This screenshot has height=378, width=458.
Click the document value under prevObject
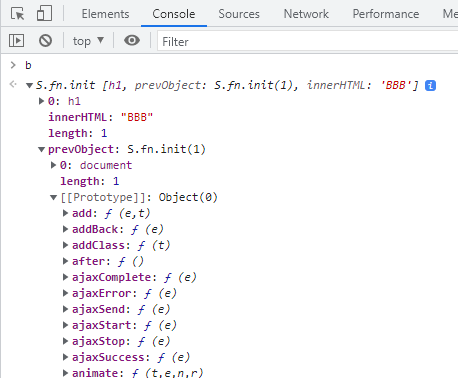(x=106, y=165)
